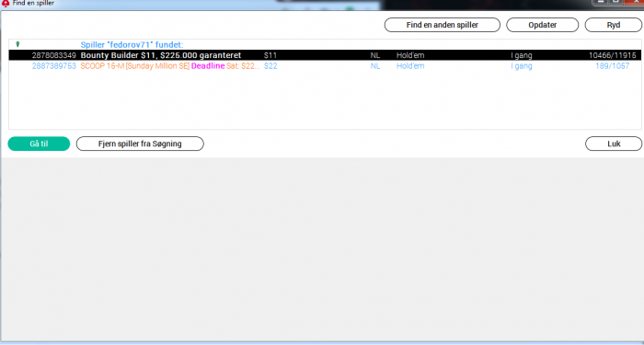Click the pink Deadline label
This screenshot has width=644, height=345.
point(208,65)
